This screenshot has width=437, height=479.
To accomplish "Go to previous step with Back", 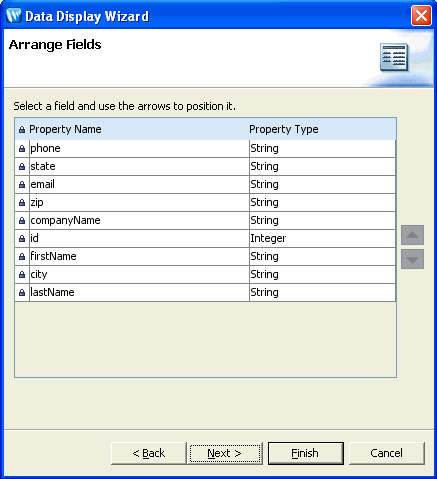I will point(149,453).
